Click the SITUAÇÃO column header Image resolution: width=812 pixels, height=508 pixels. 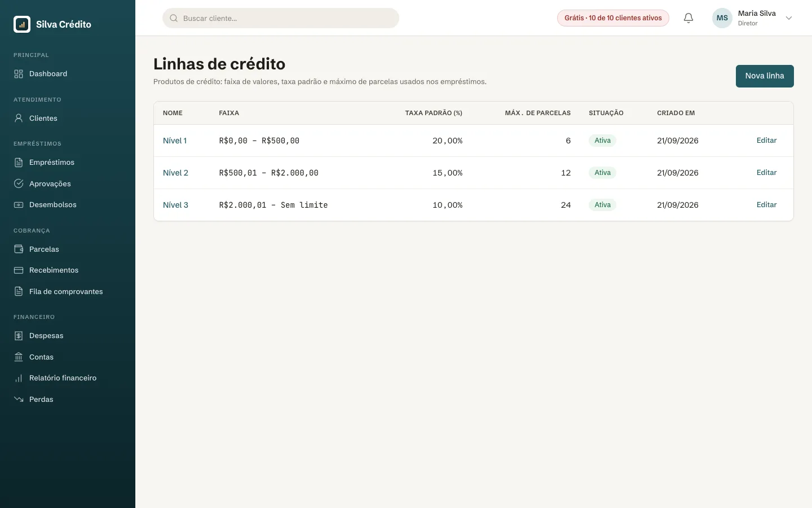(x=606, y=113)
